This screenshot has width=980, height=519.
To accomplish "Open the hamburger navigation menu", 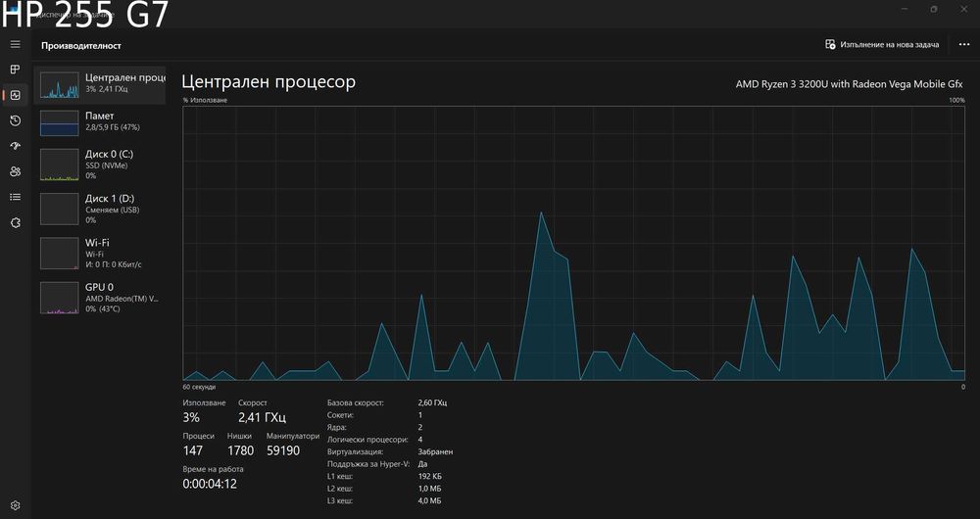I will pos(16,44).
